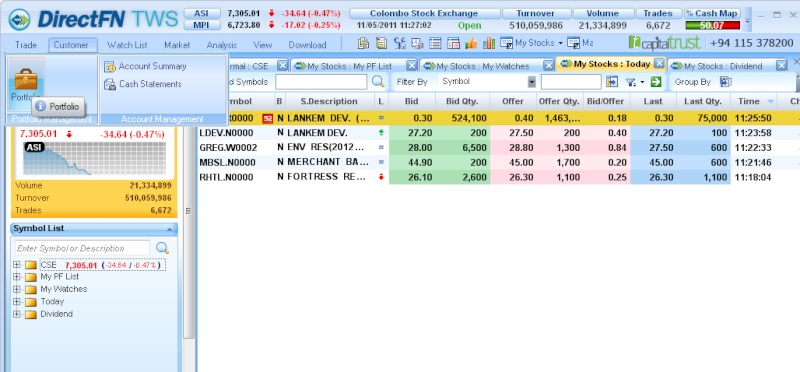This screenshot has width=800, height=372.
Task: Click the red down arrow in RHTL row
Action: coord(381,177)
